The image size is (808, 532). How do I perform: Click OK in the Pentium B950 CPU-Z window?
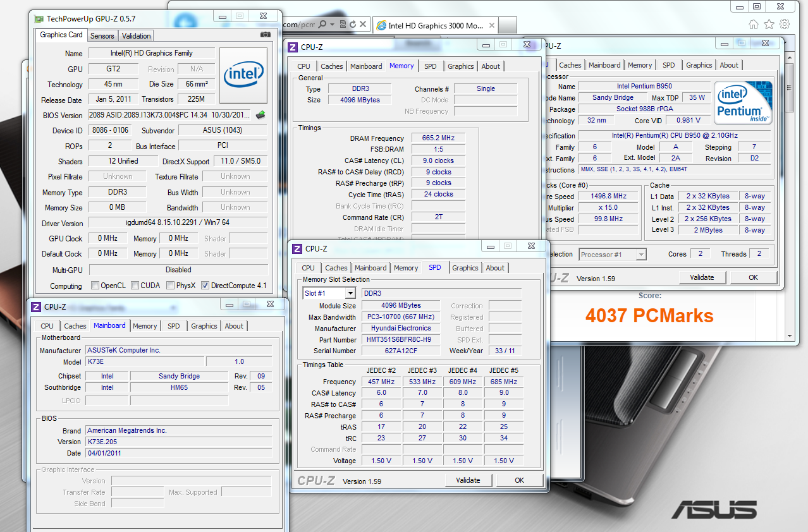754,277
